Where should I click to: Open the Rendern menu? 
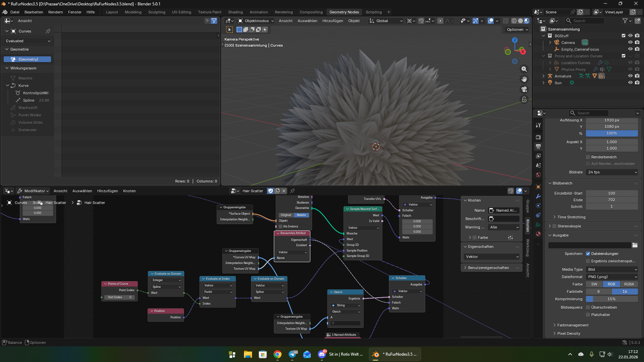point(55,12)
